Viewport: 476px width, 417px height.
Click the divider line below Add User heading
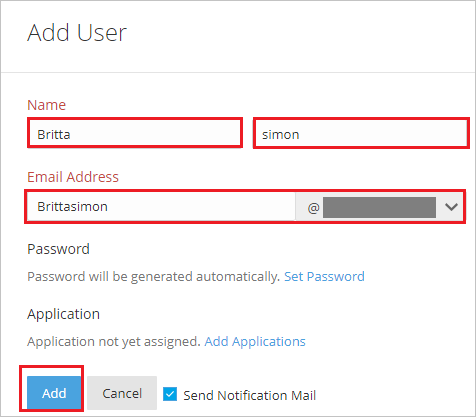click(238, 72)
